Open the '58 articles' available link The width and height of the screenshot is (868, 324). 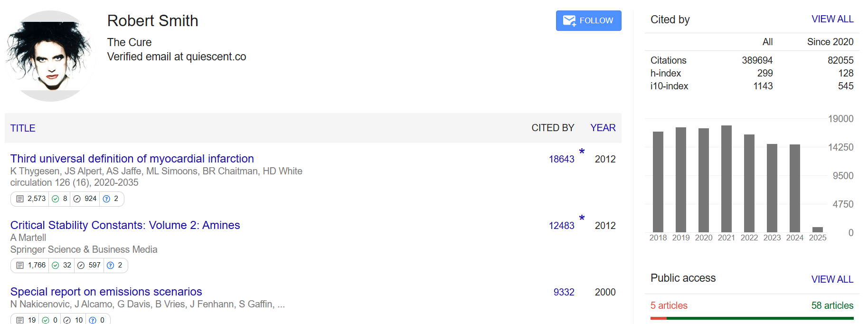pos(832,305)
